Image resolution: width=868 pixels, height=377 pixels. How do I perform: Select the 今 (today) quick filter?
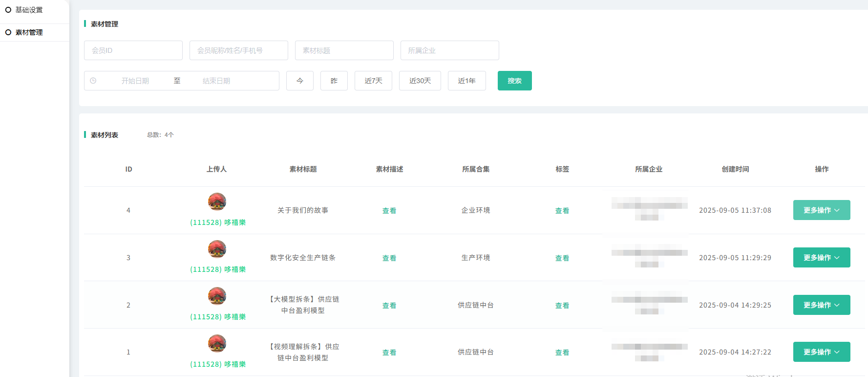tap(299, 81)
